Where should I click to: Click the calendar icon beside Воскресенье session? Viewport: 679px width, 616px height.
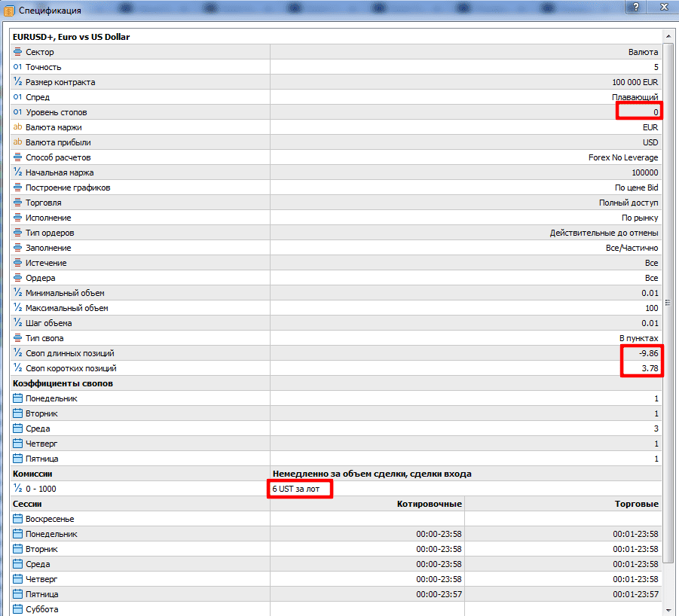[x=17, y=519]
